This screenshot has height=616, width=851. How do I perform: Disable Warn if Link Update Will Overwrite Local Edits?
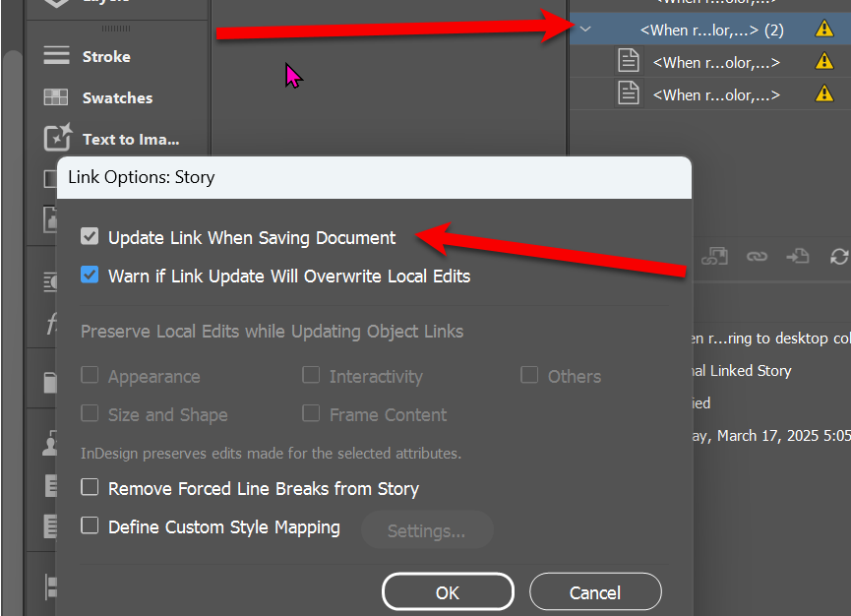90,276
